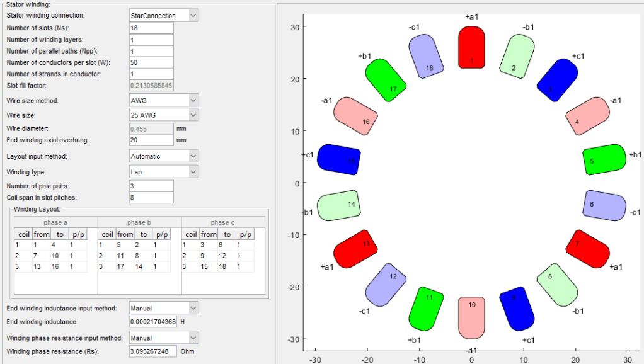The image size is (644, 364).
Task: Edit the Coil span in slot pitches field
Action: pyautogui.click(x=151, y=198)
